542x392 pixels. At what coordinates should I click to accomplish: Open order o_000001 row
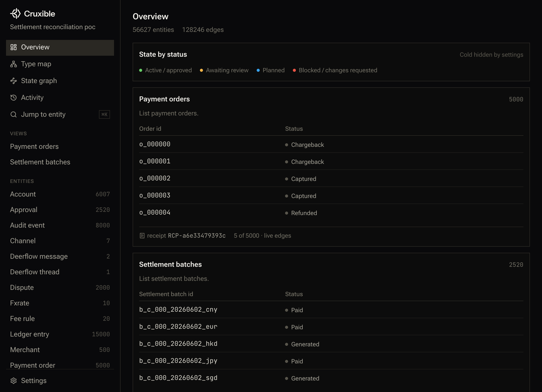pos(331,161)
